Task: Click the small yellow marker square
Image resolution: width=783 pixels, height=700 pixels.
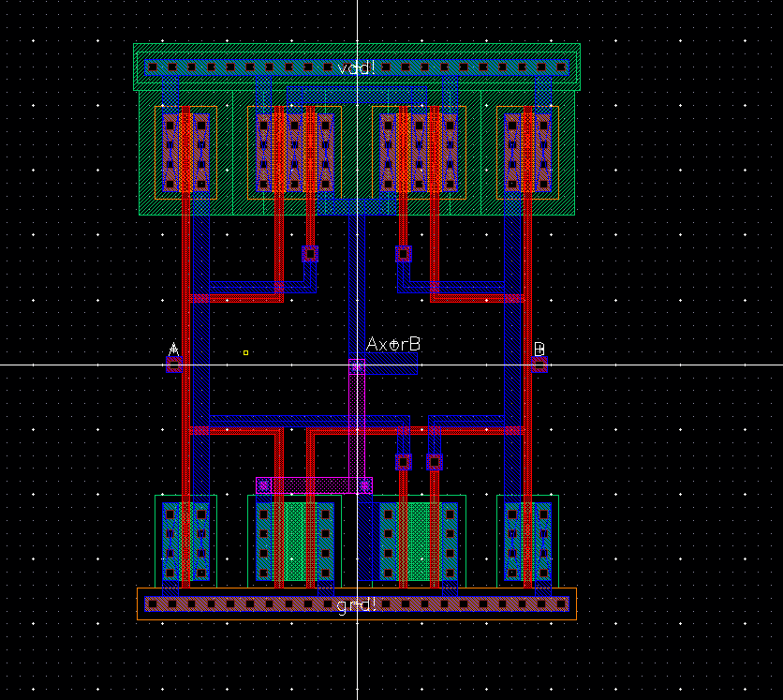Action: point(245,352)
